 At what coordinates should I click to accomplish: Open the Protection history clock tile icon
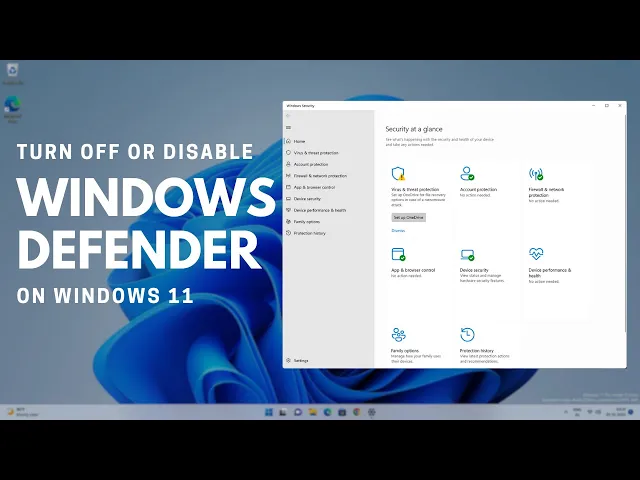pyautogui.click(x=467, y=335)
